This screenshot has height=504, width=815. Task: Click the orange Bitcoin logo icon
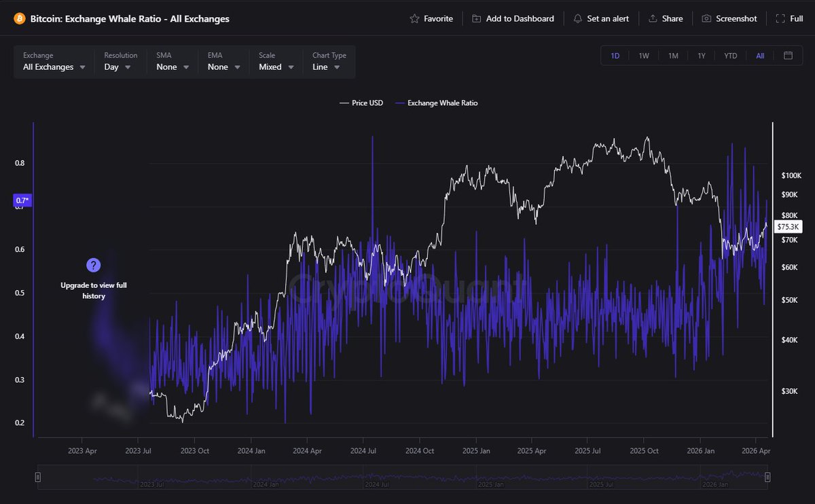pyautogui.click(x=20, y=19)
